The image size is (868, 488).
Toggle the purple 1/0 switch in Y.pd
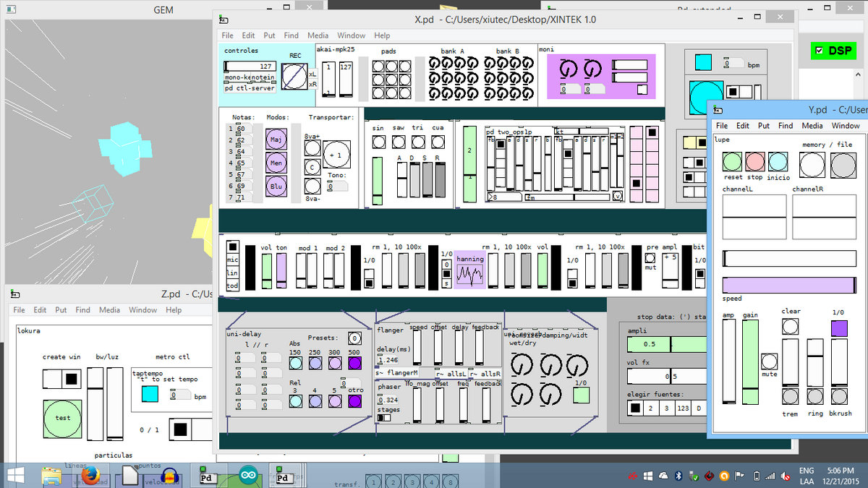[838, 328]
